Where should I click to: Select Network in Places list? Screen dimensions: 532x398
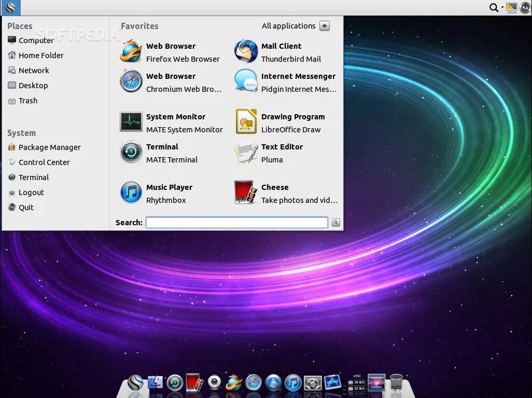(x=29, y=70)
